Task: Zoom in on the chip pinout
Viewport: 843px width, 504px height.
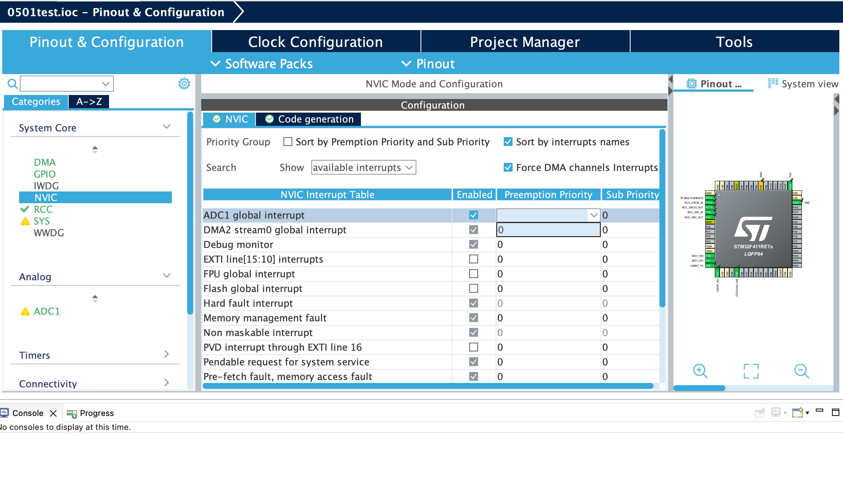Action: point(700,371)
